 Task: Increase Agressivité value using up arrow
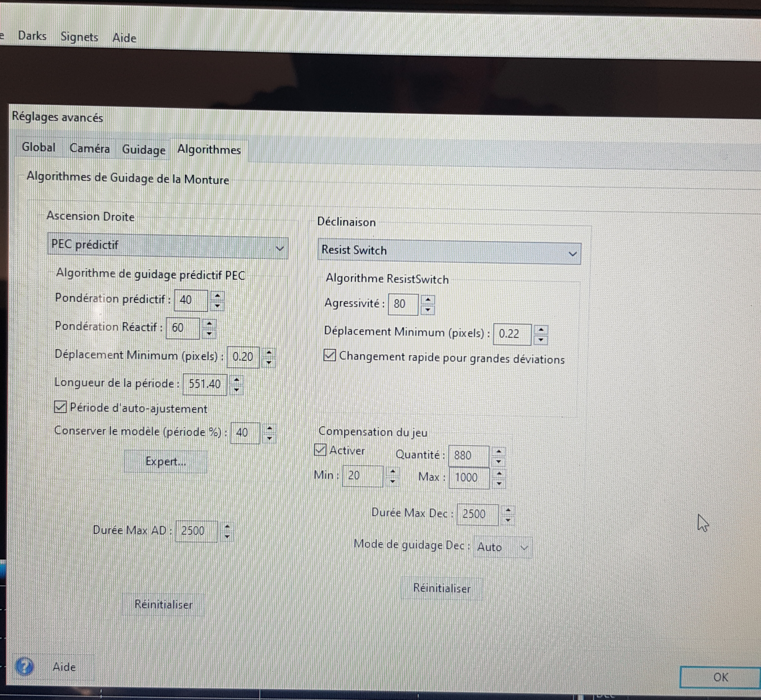tap(428, 300)
